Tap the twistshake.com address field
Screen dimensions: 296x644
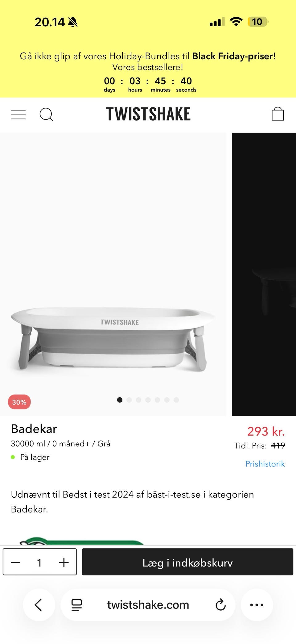[x=148, y=605]
